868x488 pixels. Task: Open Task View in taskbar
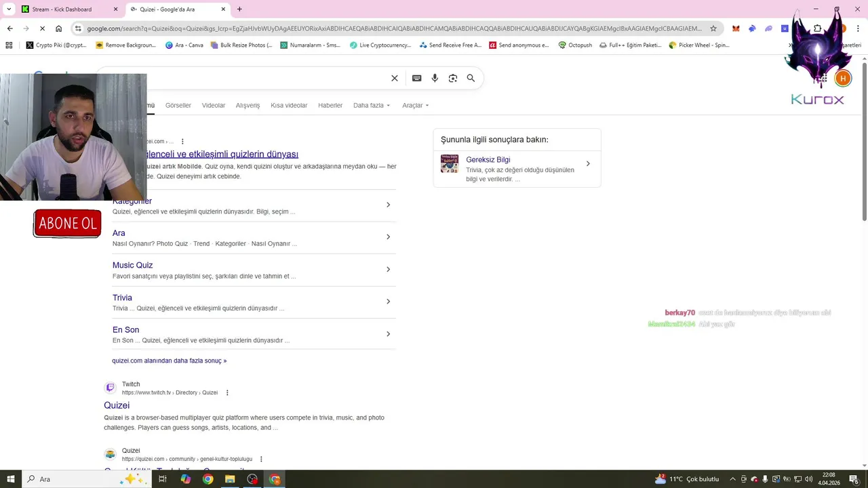pos(163,479)
